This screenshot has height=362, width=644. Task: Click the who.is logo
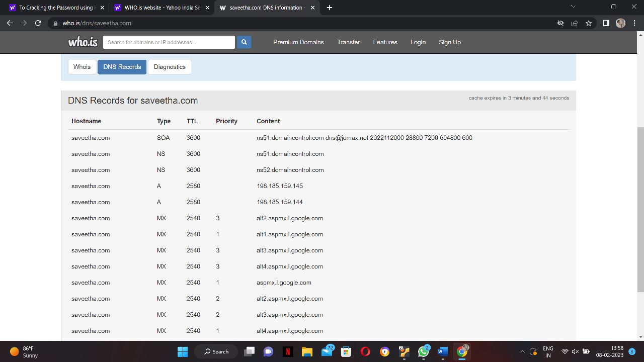coord(82,42)
